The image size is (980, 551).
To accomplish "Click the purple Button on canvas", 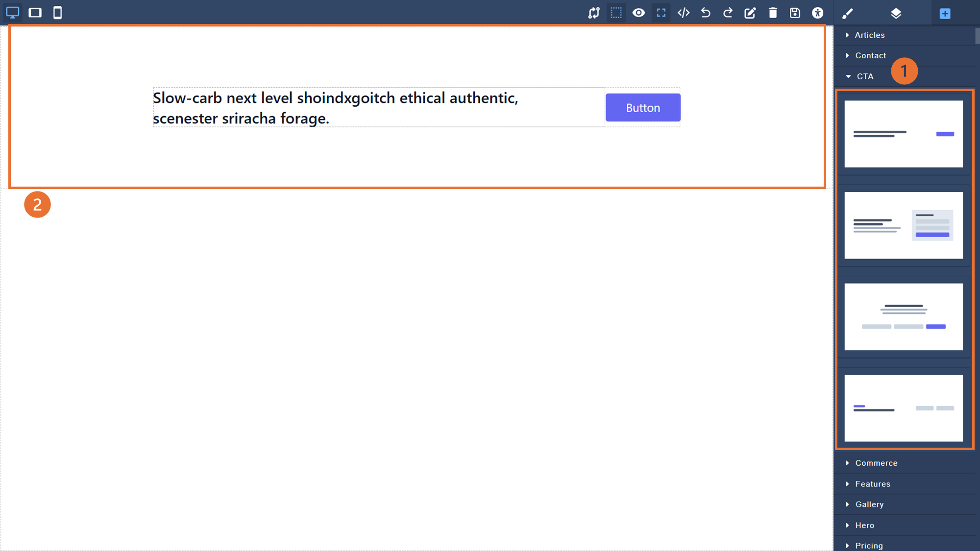I will pos(643,108).
